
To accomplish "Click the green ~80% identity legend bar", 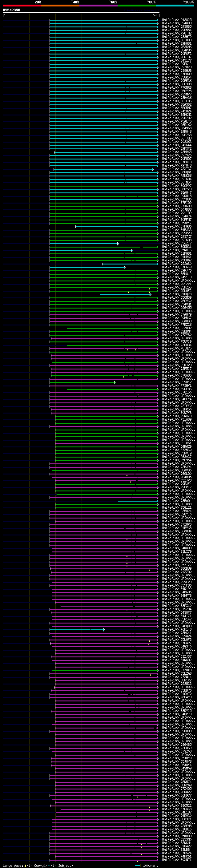I will pos(137,6).
